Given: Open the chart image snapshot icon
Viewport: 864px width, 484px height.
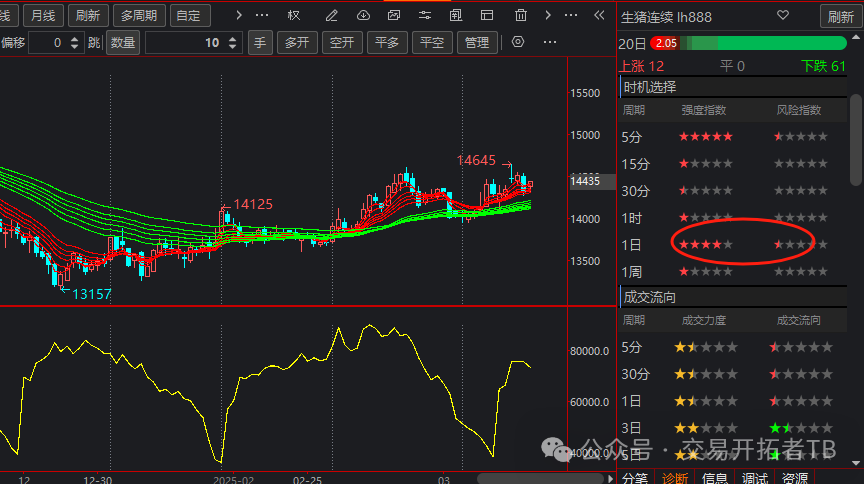Looking at the screenshot, I should tap(394, 15).
